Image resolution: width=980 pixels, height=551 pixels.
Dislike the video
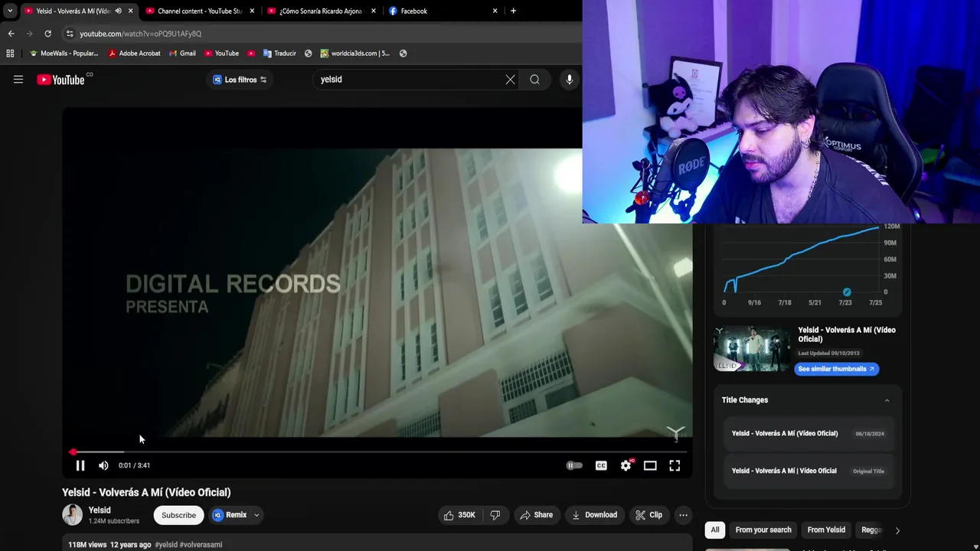(495, 515)
